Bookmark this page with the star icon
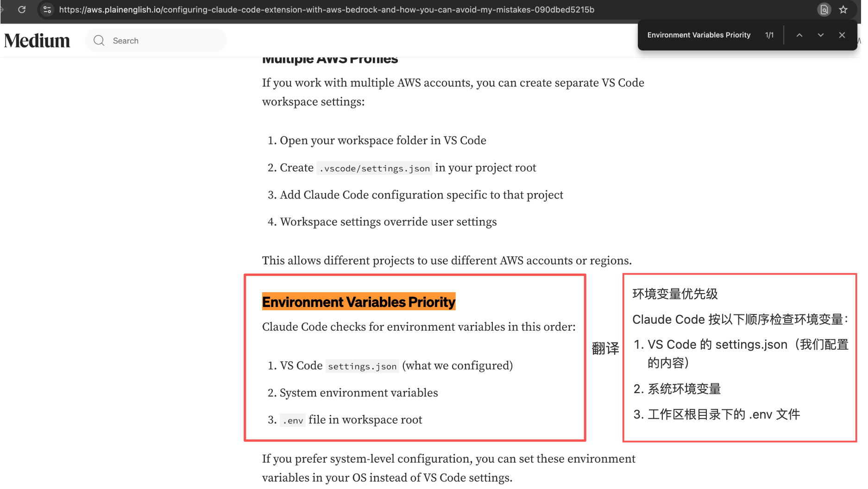The width and height of the screenshot is (868, 489). click(x=843, y=10)
